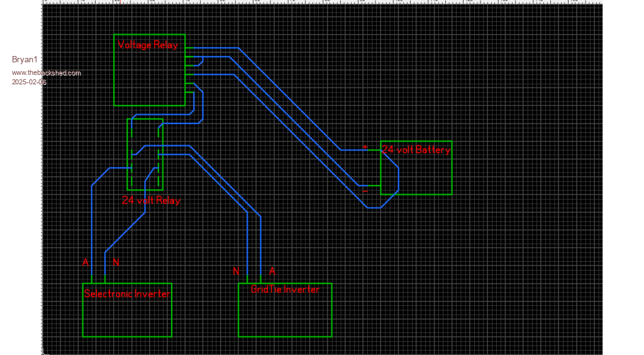Select the 24 volt Battery label

click(416, 150)
